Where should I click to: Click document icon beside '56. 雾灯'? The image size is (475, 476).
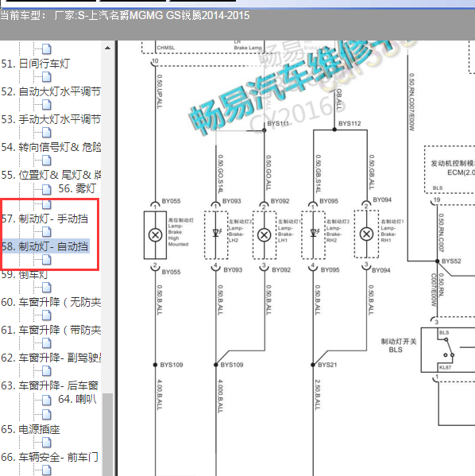pyautogui.click(x=46, y=189)
